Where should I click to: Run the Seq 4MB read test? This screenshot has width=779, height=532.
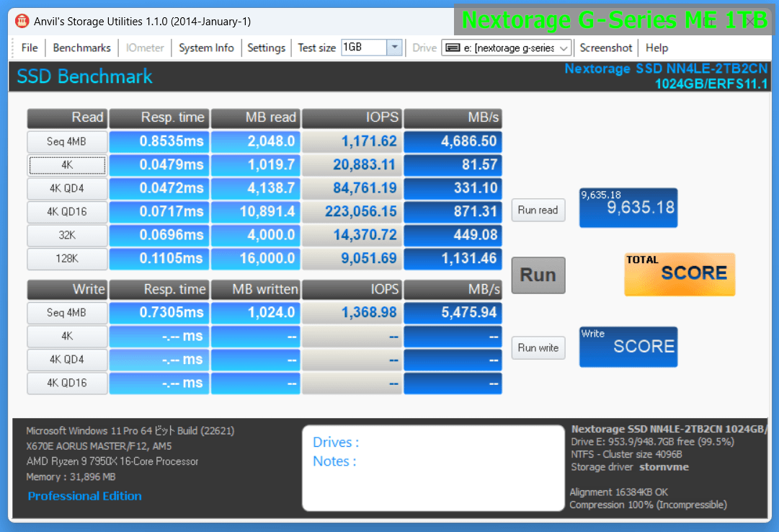coord(67,141)
